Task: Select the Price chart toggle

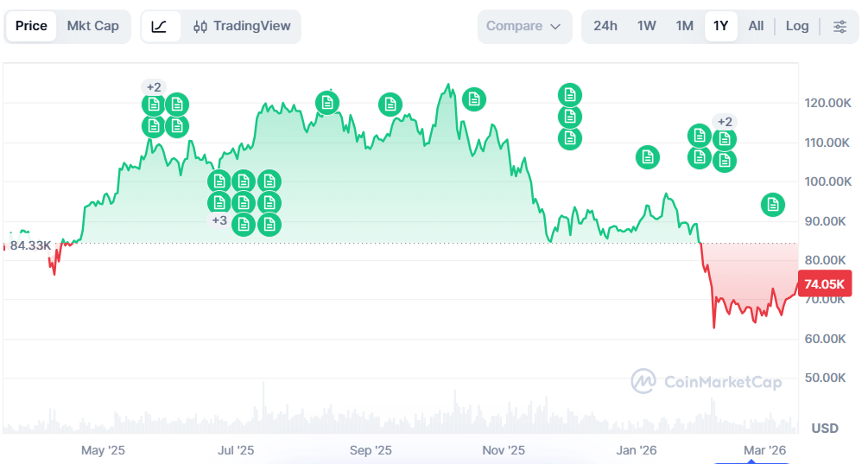Action: point(31,26)
